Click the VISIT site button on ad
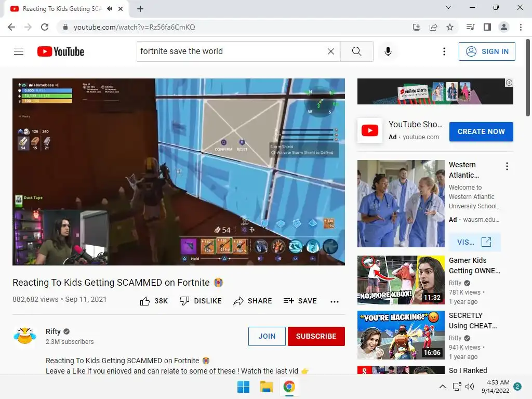Viewport: 532px width, 399px height. coord(474,242)
